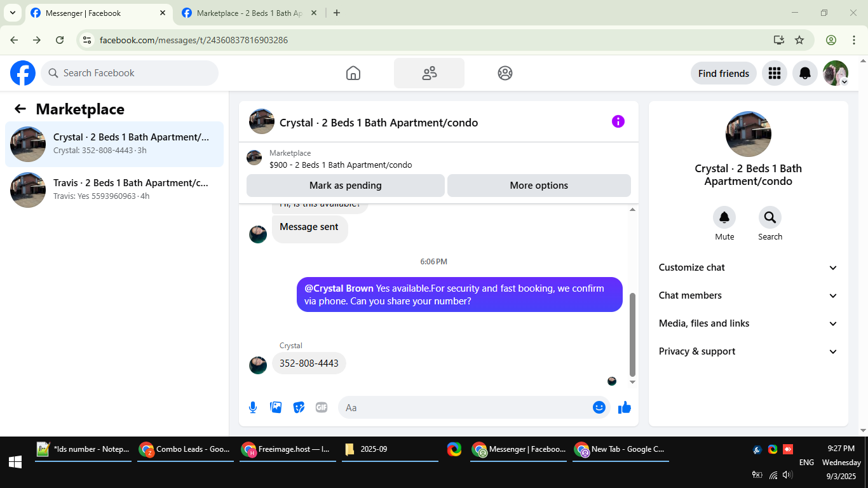Switch to Marketplace 2 Beds 1 Bath tab
868x488 pixels.
(x=249, y=13)
